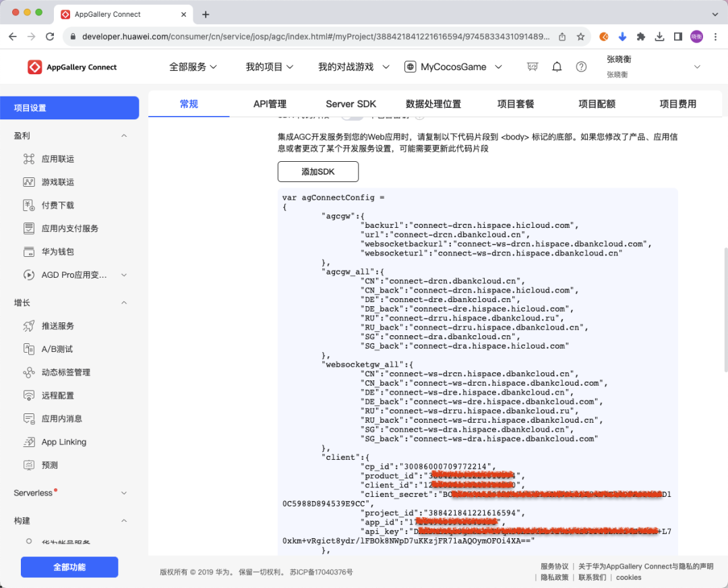This screenshot has width=728, height=588.
Task: Click the AppGallery Connect logo icon
Action: 35,67
